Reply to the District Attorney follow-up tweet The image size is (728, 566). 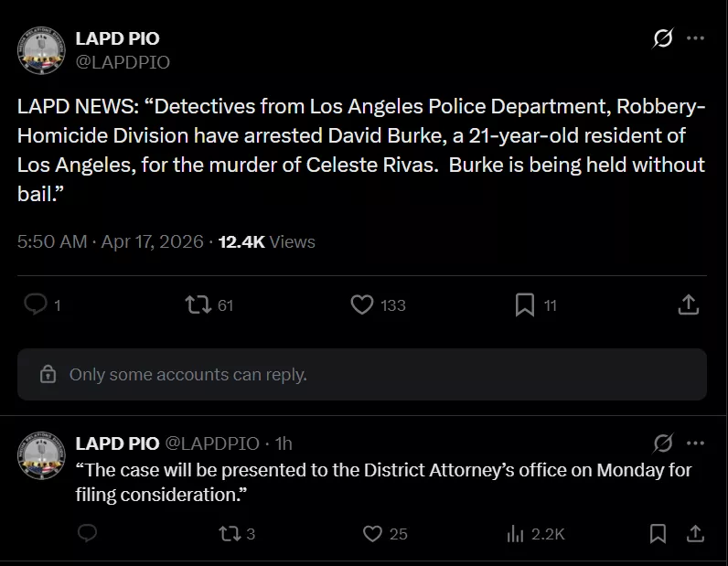[87, 533]
